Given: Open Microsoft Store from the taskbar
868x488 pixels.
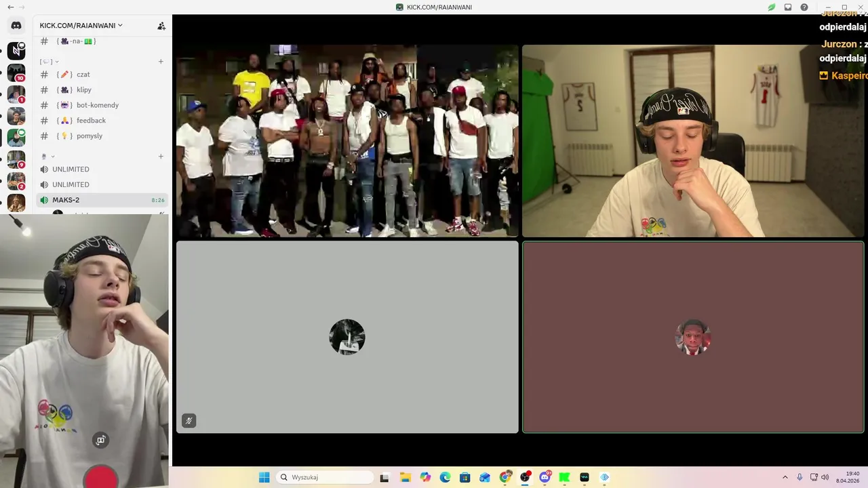Looking at the screenshot, I should (x=465, y=477).
